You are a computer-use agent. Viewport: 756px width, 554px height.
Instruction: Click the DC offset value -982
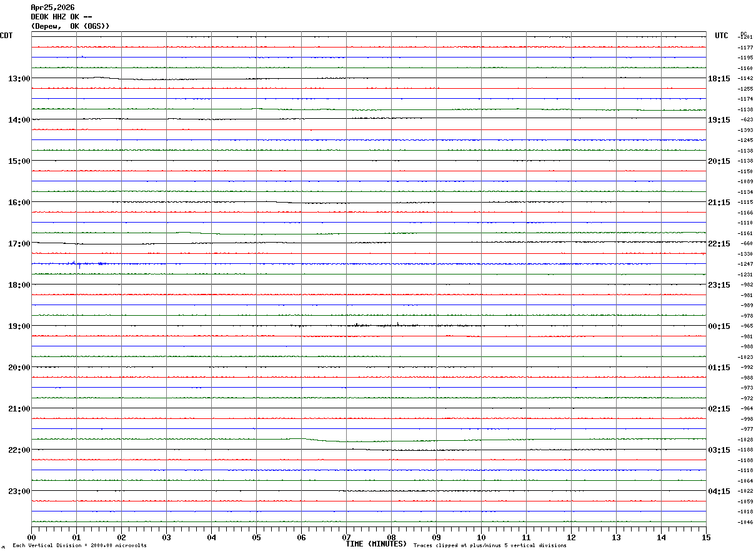746,285
